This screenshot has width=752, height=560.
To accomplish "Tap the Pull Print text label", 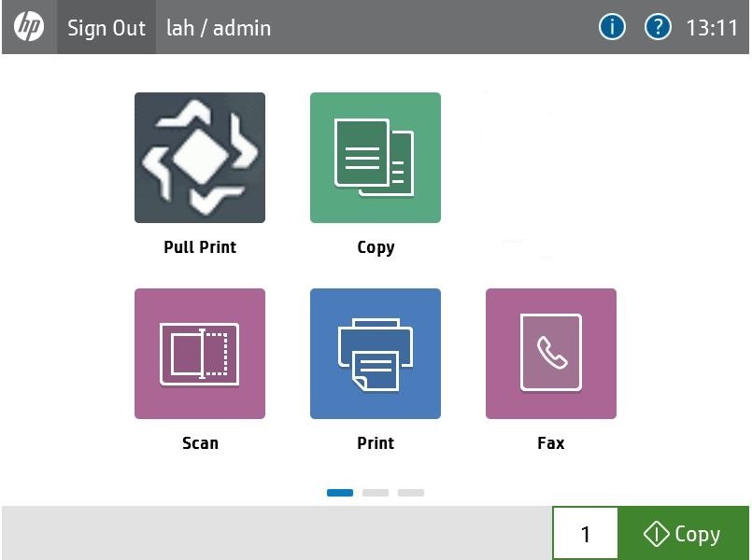I will pyautogui.click(x=200, y=247).
